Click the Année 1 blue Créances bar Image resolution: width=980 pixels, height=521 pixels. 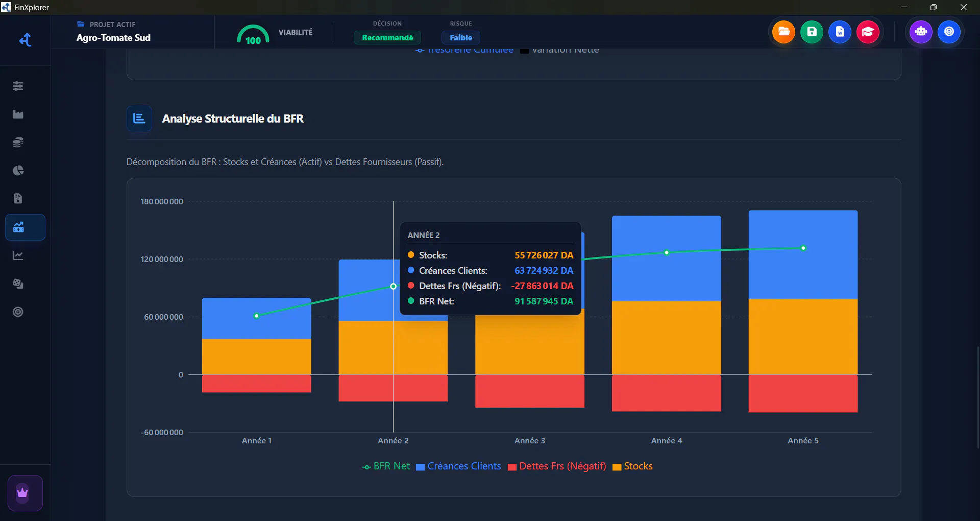click(256, 318)
